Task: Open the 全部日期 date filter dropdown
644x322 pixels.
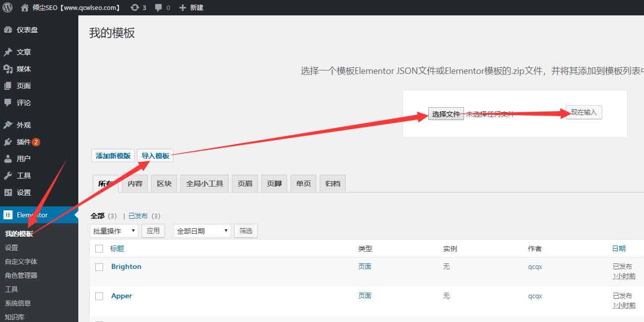Action: pos(202,231)
